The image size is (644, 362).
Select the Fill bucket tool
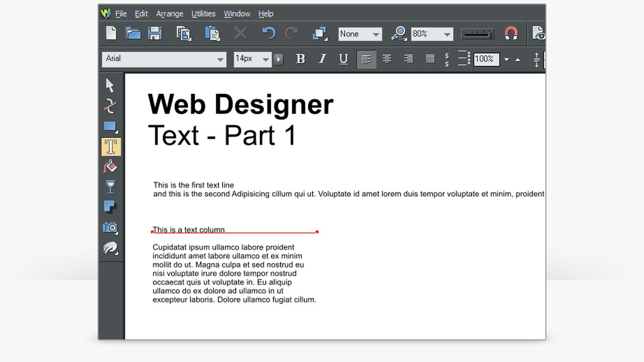(x=110, y=166)
